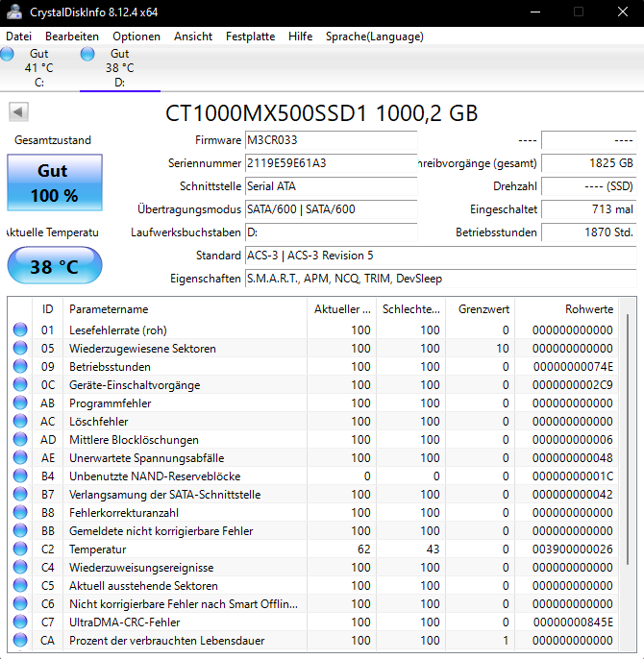Image resolution: width=644 pixels, height=659 pixels.
Task: Click status orb for Geräte-Einschaltvorgänge
Action: [x=20, y=384]
